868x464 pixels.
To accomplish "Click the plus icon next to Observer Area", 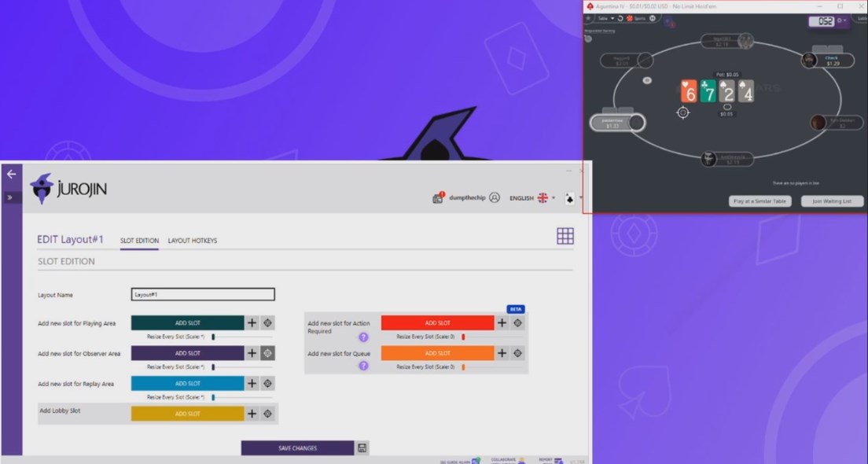I will (x=253, y=353).
